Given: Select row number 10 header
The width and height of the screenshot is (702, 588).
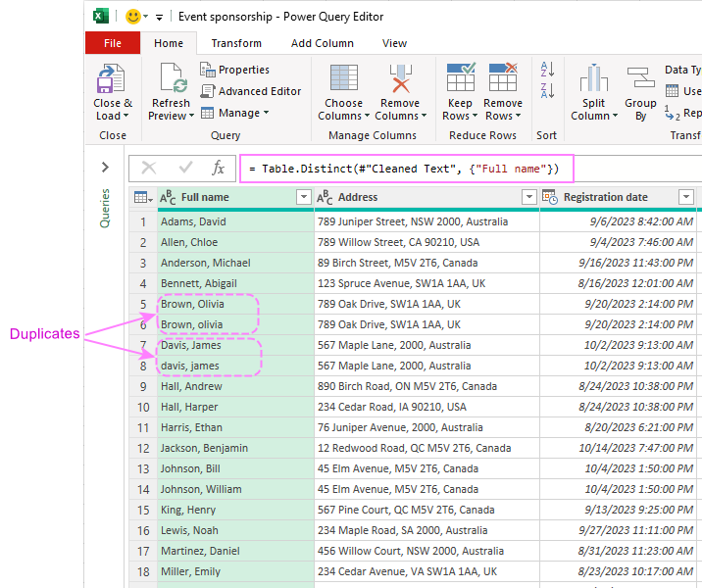Looking at the screenshot, I should click(x=143, y=407).
